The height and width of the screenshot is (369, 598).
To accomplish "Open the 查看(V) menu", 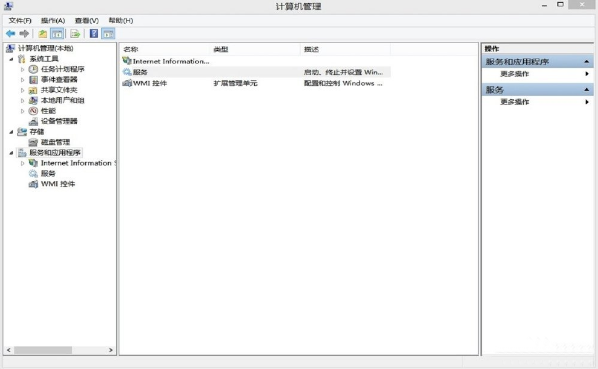I will (87, 21).
